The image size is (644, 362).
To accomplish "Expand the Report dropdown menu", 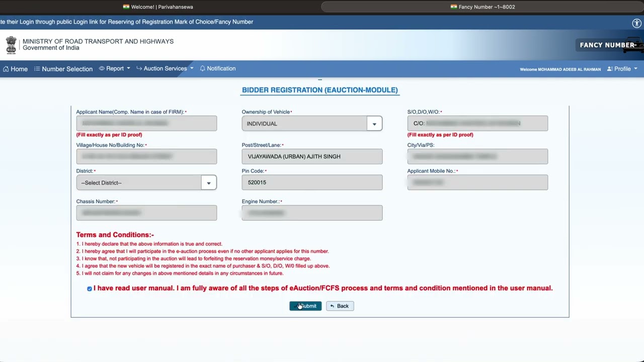I will 115,68.
